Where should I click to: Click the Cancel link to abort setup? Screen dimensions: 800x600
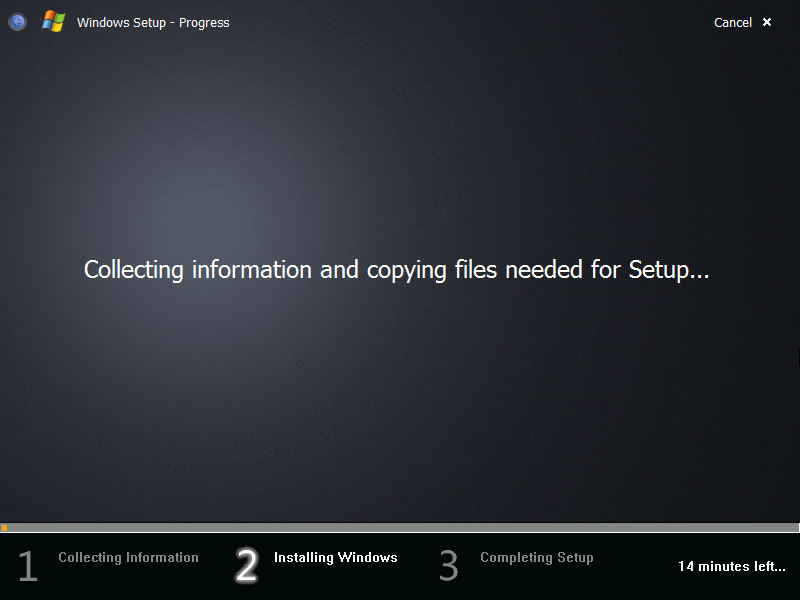733,22
